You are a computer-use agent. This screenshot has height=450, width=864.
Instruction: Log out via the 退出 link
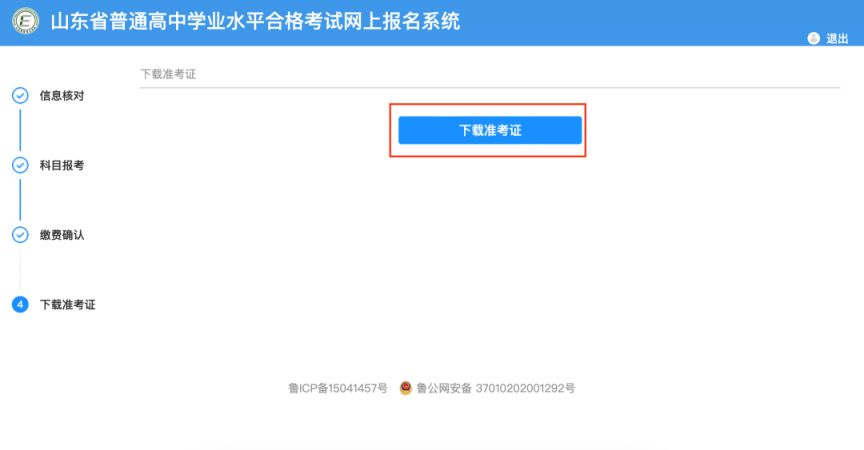tap(836, 39)
